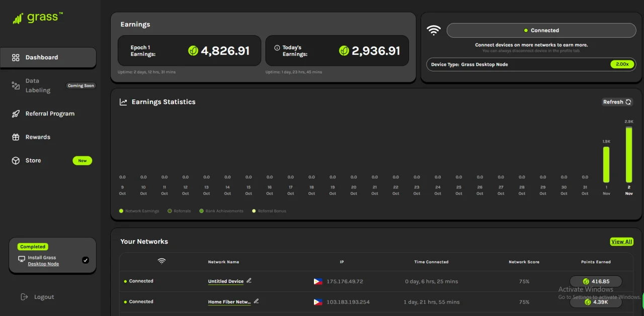The image size is (644, 316).
Task: Go to the Rewards page
Action: click(x=38, y=137)
